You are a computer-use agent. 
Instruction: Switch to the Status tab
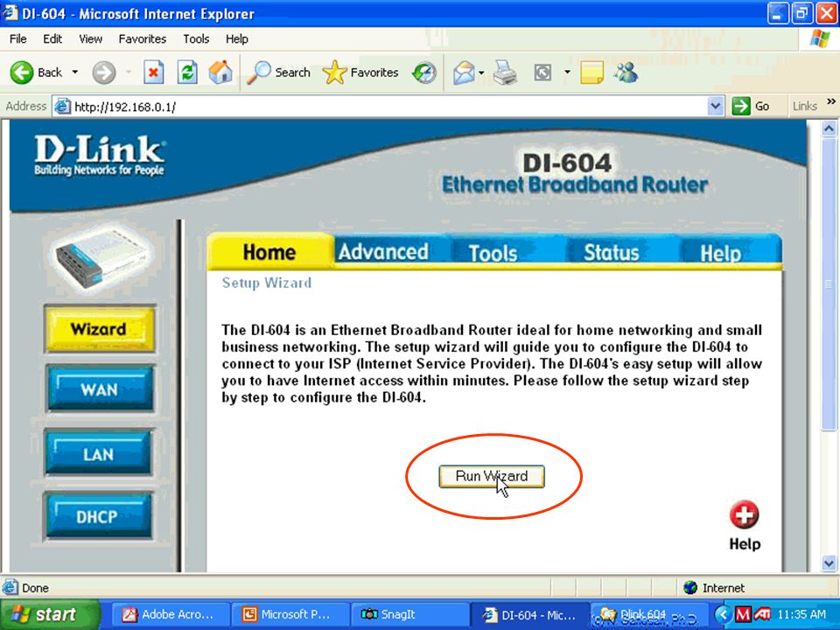click(x=612, y=252)
